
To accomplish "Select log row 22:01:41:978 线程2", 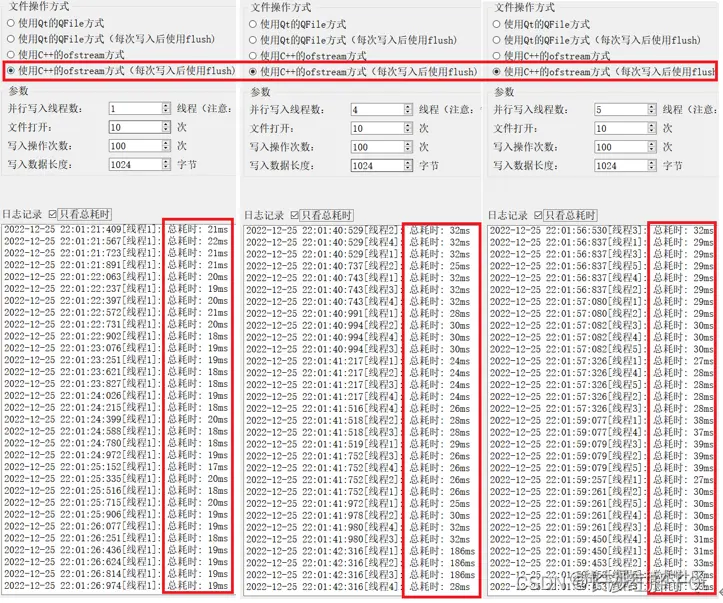I will click(358, 515).
